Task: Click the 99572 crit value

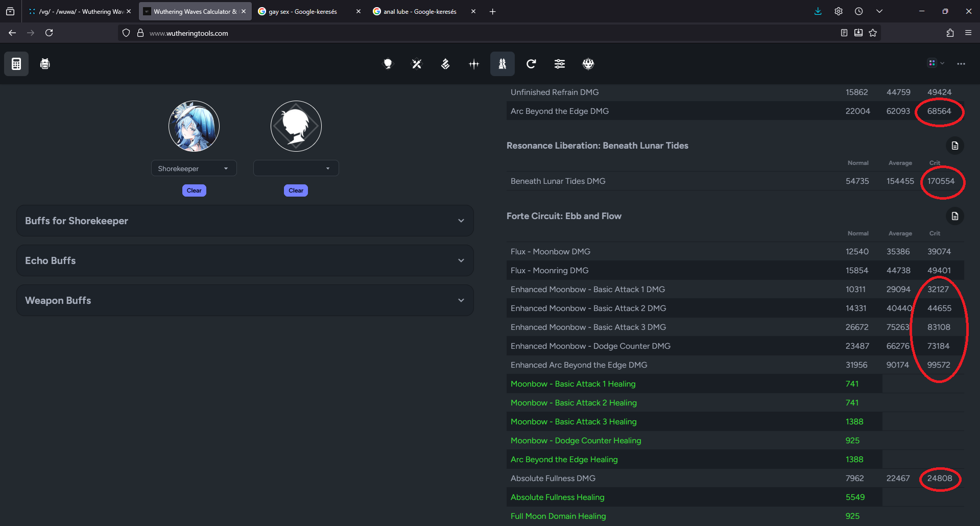Action: pyautogui.click(x=939, y=365)
